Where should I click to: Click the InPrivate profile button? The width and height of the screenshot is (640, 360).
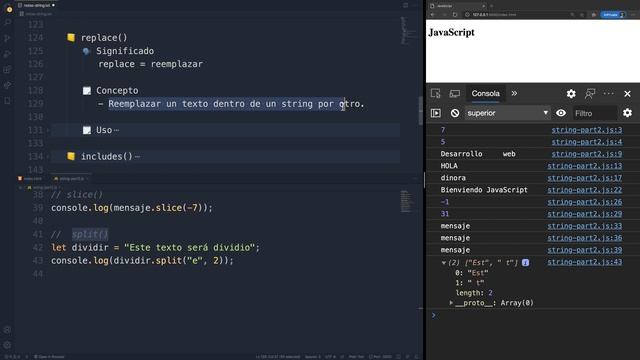[x=613, y=15]
